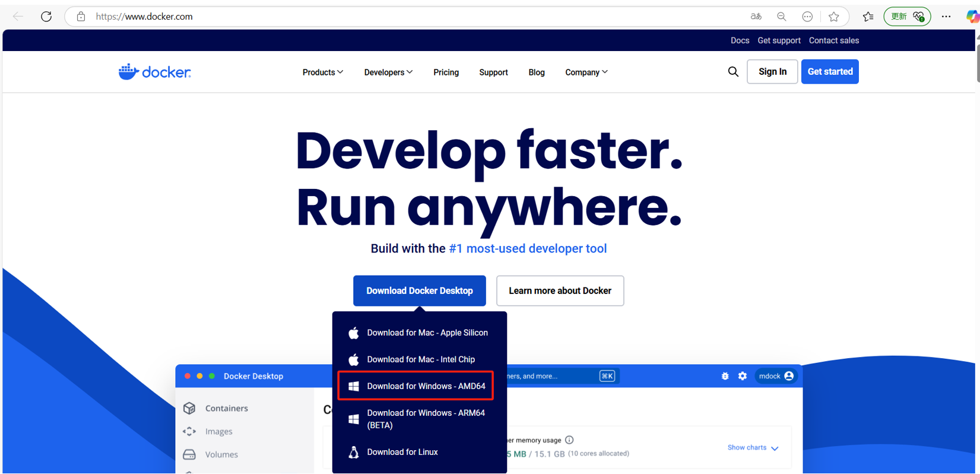Click the Windows icon next to AMD64 download
Image resolution: width=980 pixels, height=474 pixels.
pyautogui.click(x=354, y=386)
